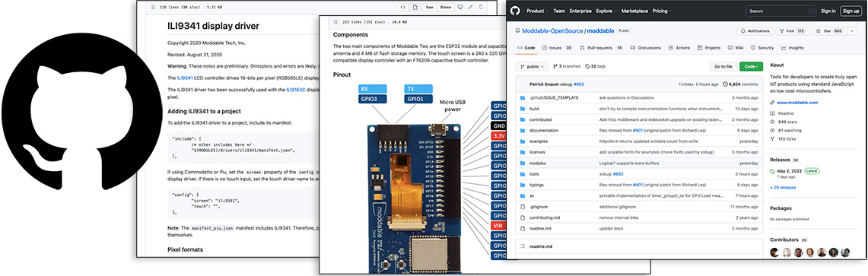Open the Team item in GitHub header
This screenshot has height=276, width=868.
pos(559,11)
